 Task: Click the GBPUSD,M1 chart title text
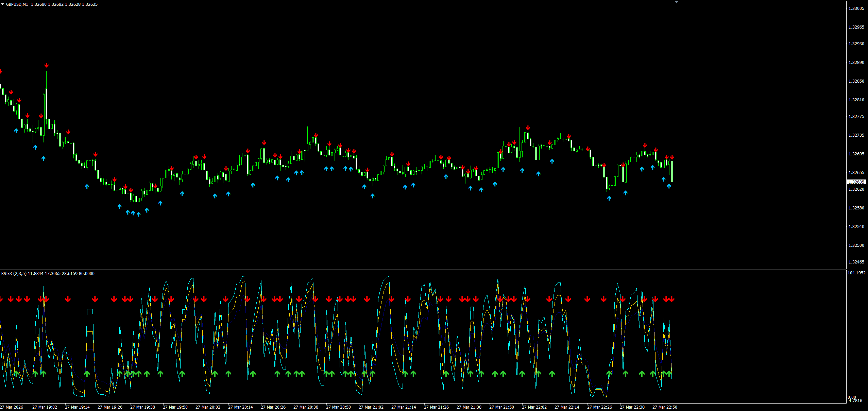pyautogui.click(x=17, y=4)
